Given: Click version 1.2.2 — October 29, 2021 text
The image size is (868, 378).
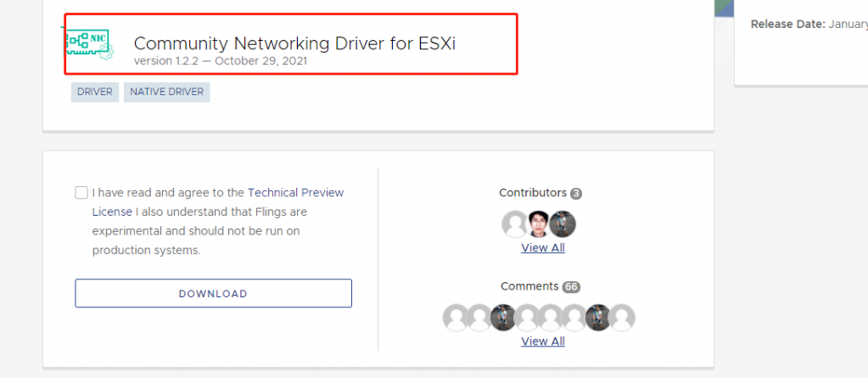Looking at the screenshot, I should tap(221, 61).
